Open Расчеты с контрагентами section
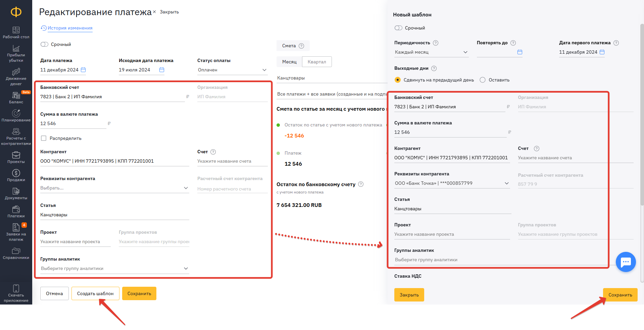 point(16,136)
